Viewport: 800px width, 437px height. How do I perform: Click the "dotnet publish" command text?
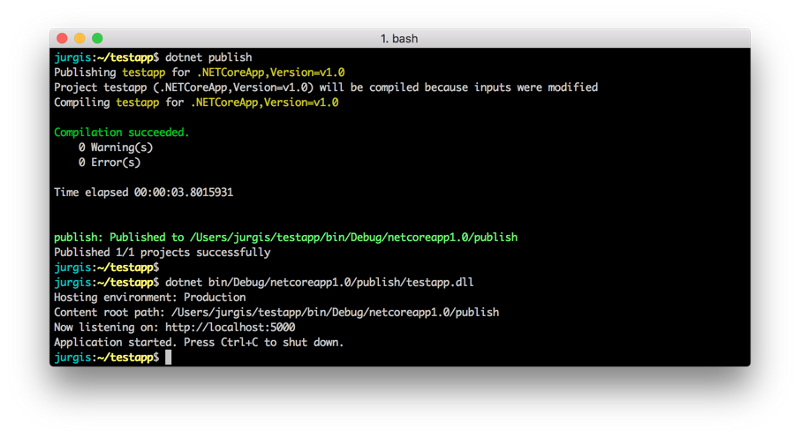pyautogui.click(x=208, y=57)
